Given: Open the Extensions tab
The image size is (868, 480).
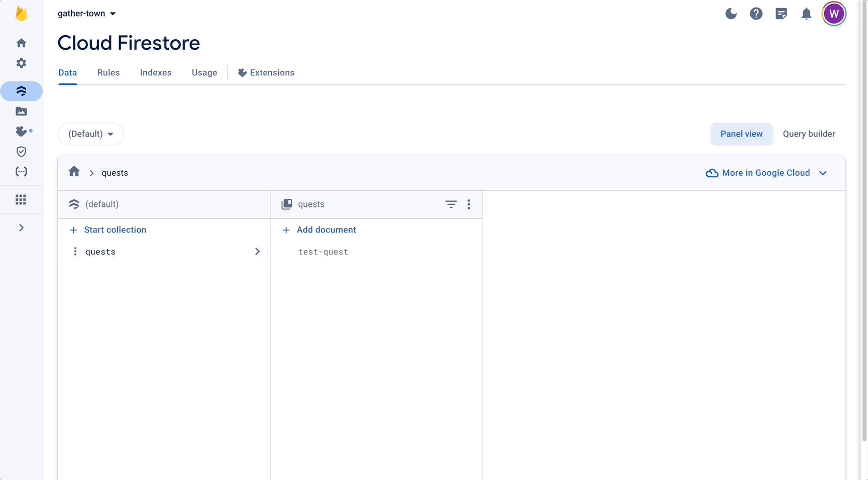Looking at the screenshot, I should (266, 73).
